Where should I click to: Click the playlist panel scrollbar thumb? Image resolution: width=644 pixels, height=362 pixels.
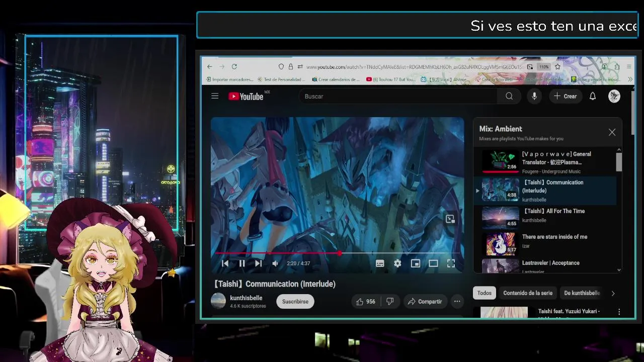[619, 162]
